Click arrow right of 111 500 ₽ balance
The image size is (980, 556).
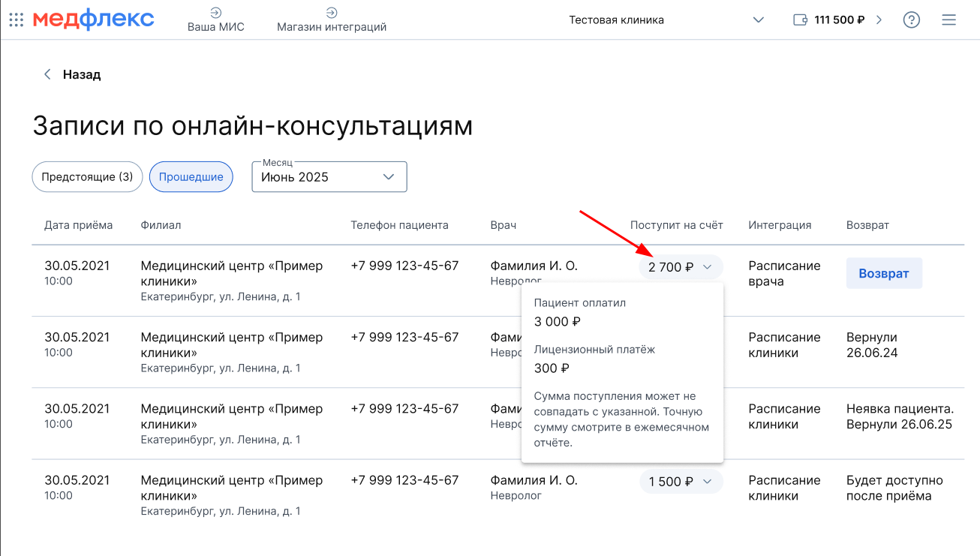879,20
